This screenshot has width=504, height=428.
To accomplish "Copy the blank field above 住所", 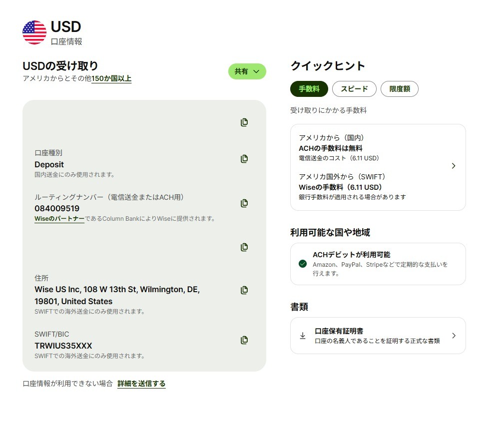I will point(244,247).
